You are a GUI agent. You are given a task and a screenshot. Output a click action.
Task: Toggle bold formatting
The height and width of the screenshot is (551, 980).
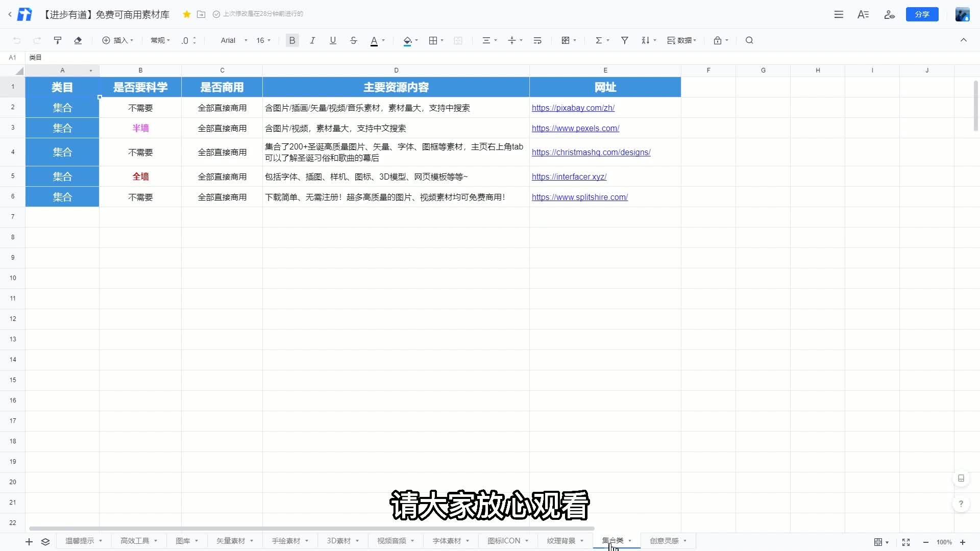point(292,40)
